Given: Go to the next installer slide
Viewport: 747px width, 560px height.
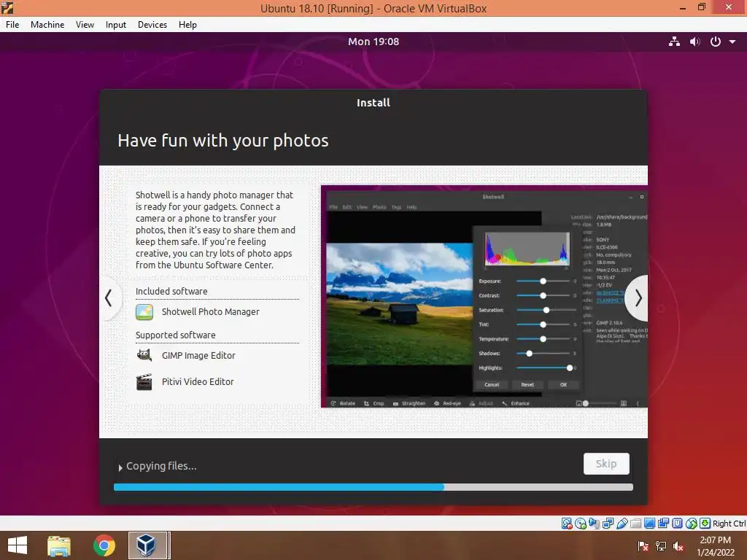Looking at the screenshot, I should pos(638,298).
